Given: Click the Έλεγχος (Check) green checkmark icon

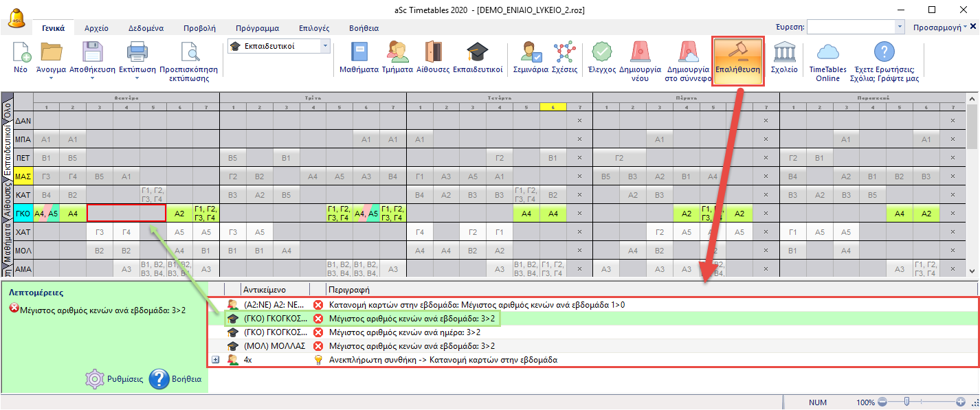Looking at the screenshot, I should coord(601,54).
